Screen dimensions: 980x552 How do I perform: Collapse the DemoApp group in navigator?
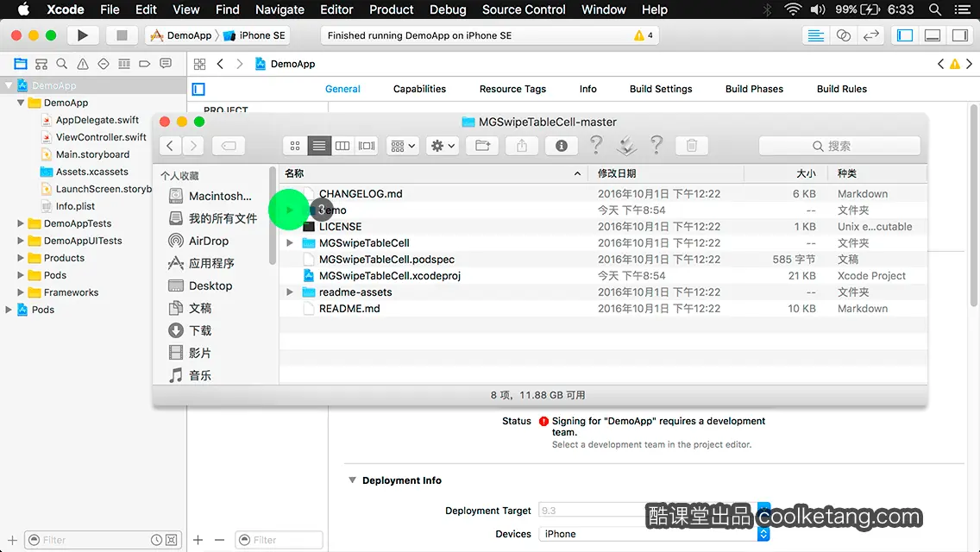pos(21,103)
